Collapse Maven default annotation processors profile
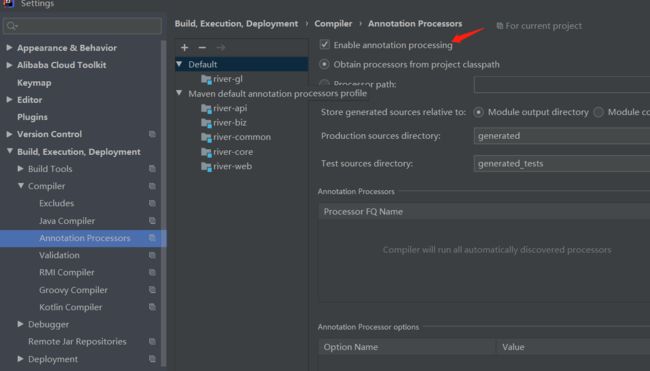This screenshot has height=371, width=650. (179, 93)
